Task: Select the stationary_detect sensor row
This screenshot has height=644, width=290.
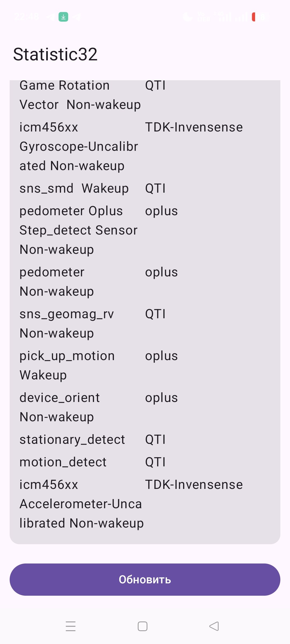Action: click(145, 440)
